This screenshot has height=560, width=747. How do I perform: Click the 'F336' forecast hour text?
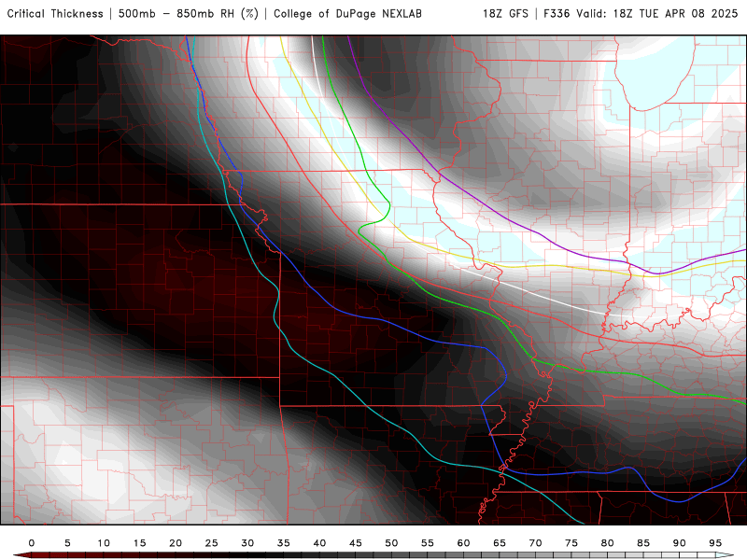557,14
